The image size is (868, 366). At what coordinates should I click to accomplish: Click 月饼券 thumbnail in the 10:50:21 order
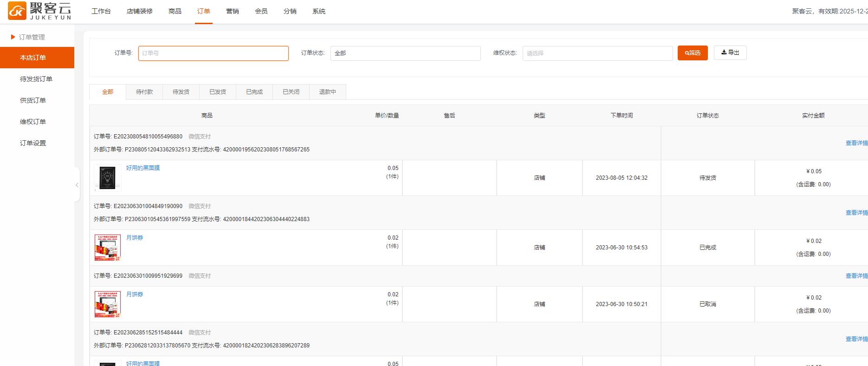tap(108, 304)
